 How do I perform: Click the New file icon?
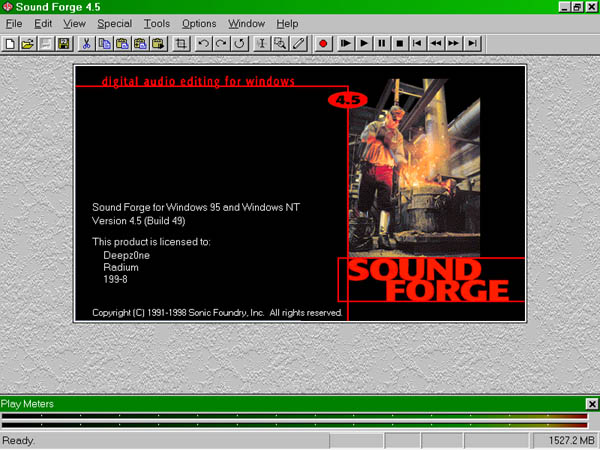pyautogui.click(x=10, y=44)
